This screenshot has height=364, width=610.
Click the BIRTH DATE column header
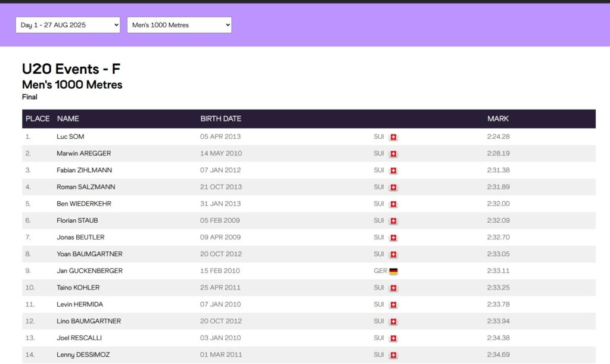(220, 119)
